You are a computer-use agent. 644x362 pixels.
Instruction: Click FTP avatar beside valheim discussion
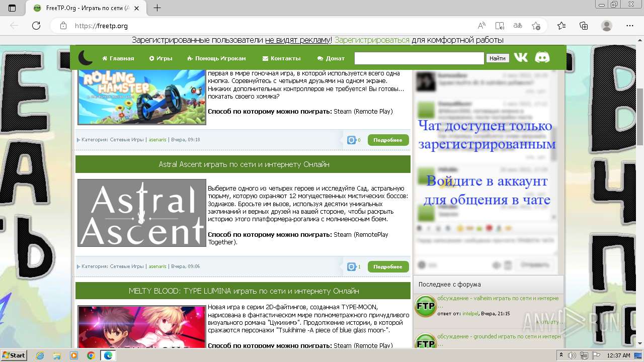click(426, 306)
